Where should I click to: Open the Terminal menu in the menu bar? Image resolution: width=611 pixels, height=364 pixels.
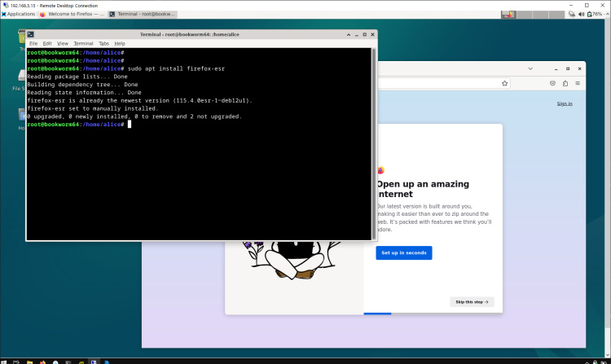pos(83,43)
